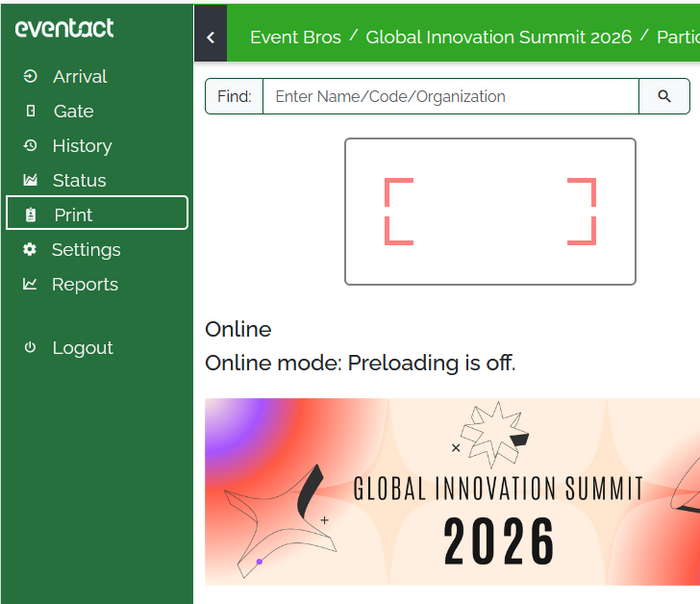Click the History clock icon
Image resolution: width=700 pixels, height=604 pixels.
[30, 145]
